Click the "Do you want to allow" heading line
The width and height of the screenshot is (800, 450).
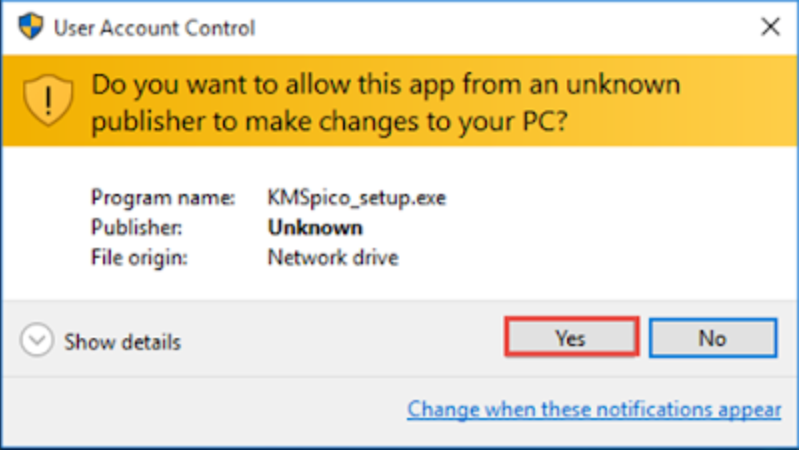point(386,84)
